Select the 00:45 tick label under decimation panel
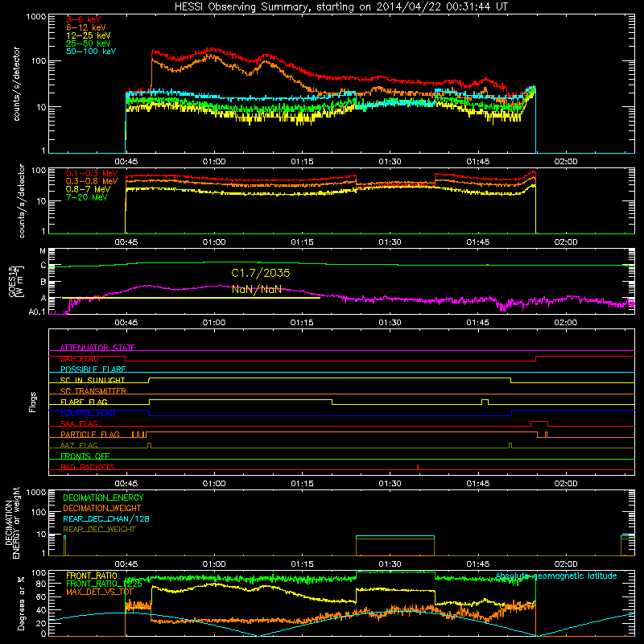644x644 pixels. pyautogui.click(x=126, y=564)
